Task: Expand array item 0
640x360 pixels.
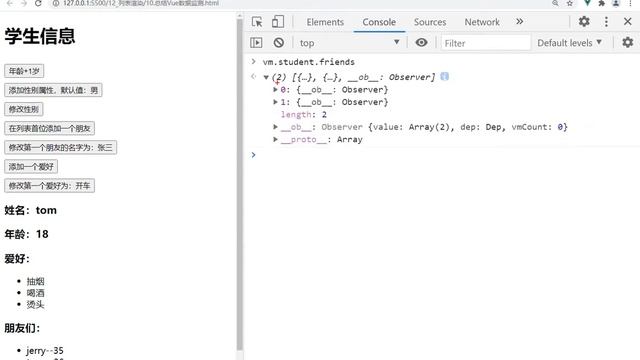Action: click(x=276, y=89)
